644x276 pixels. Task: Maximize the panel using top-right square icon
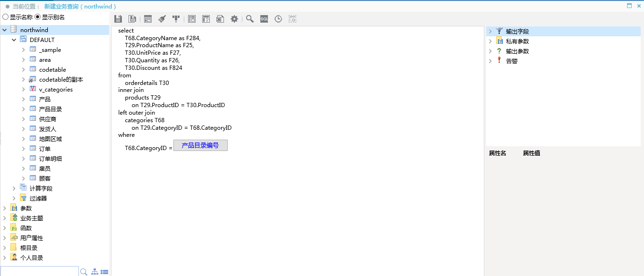click(629, 6)
